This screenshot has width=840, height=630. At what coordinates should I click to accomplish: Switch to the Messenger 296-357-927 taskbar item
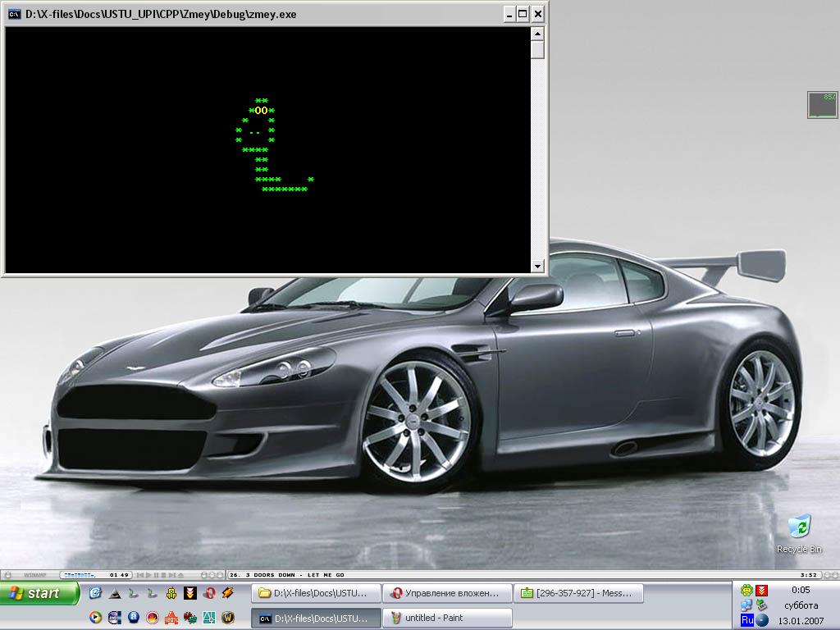coord(578,593)
